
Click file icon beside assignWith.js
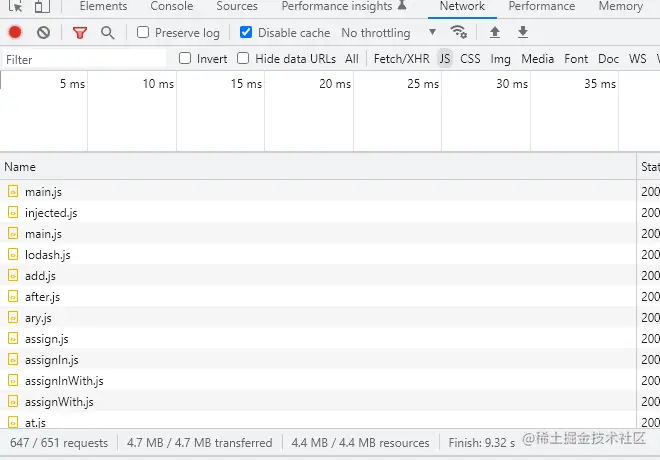[x=13, y=402]
